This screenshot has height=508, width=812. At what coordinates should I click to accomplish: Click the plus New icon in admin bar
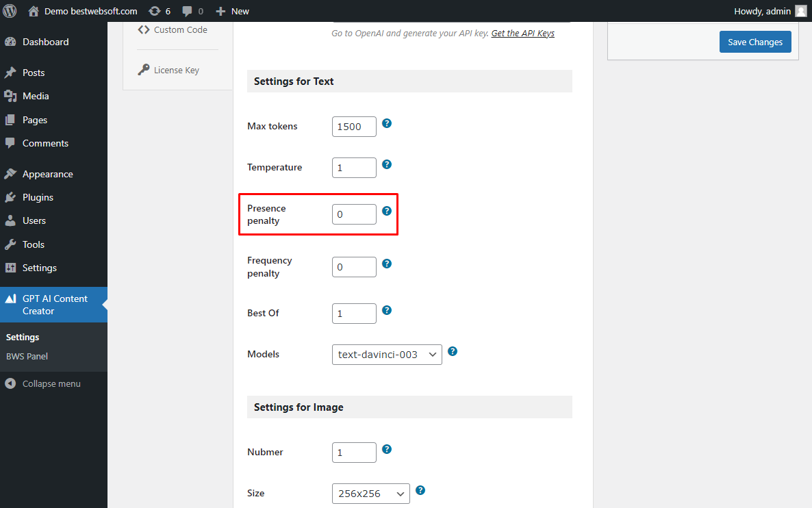(220, 12)
